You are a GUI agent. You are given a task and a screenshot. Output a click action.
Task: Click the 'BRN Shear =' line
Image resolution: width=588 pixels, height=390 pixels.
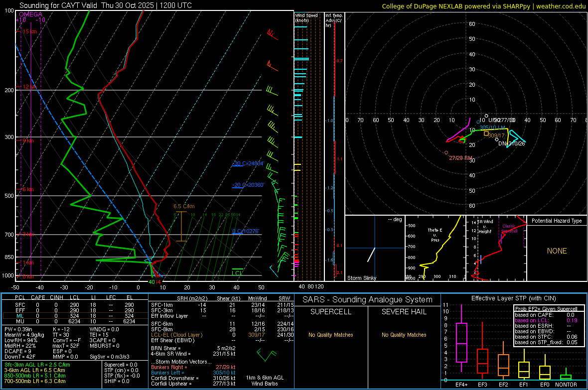click(193, 348)
